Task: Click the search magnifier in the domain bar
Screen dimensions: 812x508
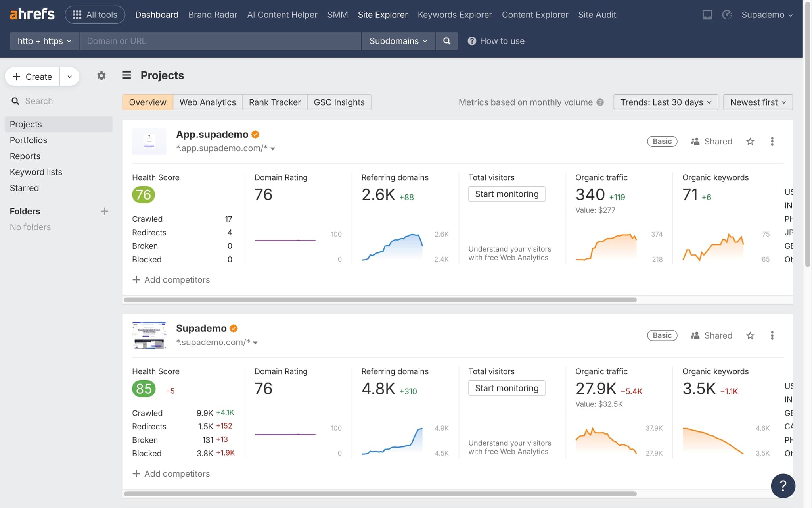Action: tap(446, 41)
